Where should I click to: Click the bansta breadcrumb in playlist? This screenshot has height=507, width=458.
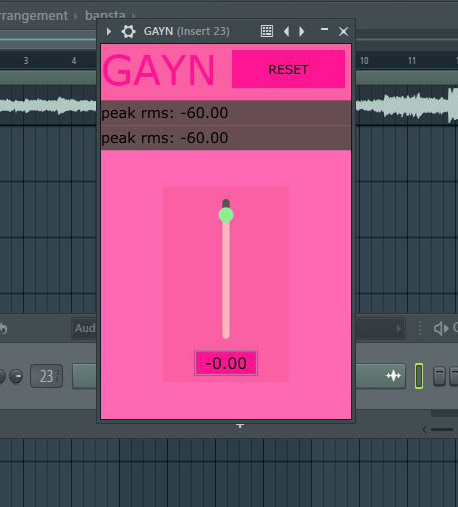pos(105,15)
